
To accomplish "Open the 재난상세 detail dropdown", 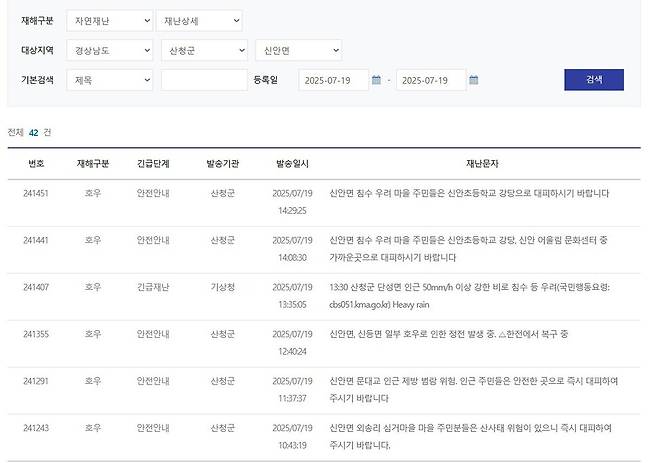I will click(199, 21).
